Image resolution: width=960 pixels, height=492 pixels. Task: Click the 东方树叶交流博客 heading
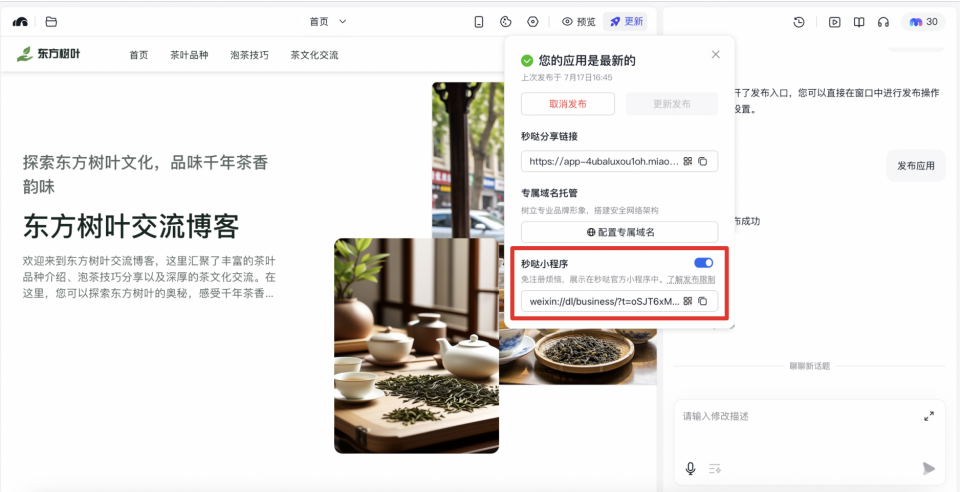pos(130,226)
